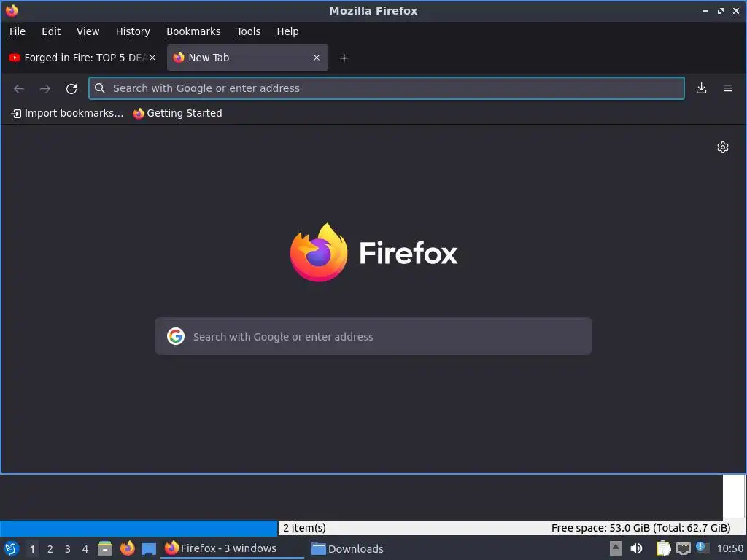747x560 pixels.
Task: Switch to workspace 4 in pager
Action: (85, 549)
